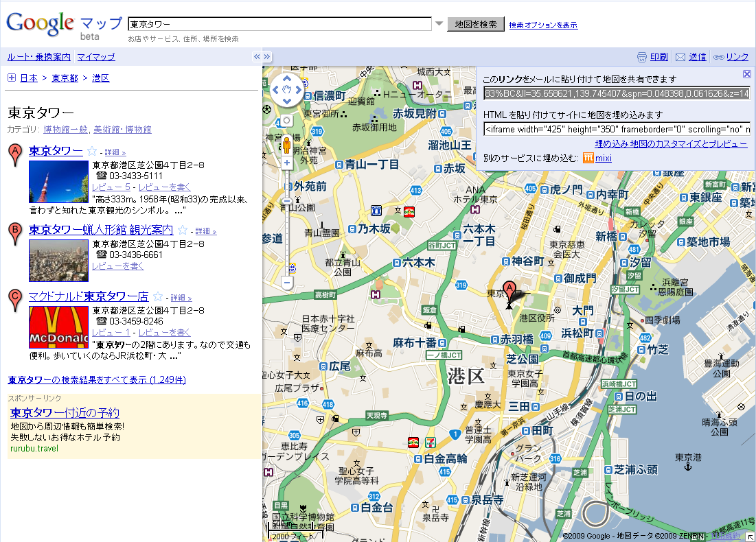This screenshot has height=542, width=756.
Task: Click the リンク link in top bar
Action: [737, 57]
